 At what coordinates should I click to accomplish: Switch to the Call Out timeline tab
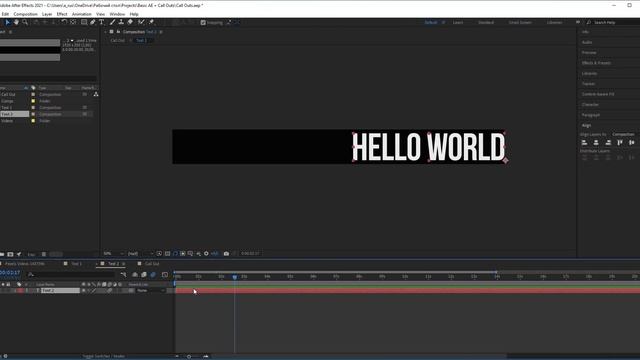[152, 264]
